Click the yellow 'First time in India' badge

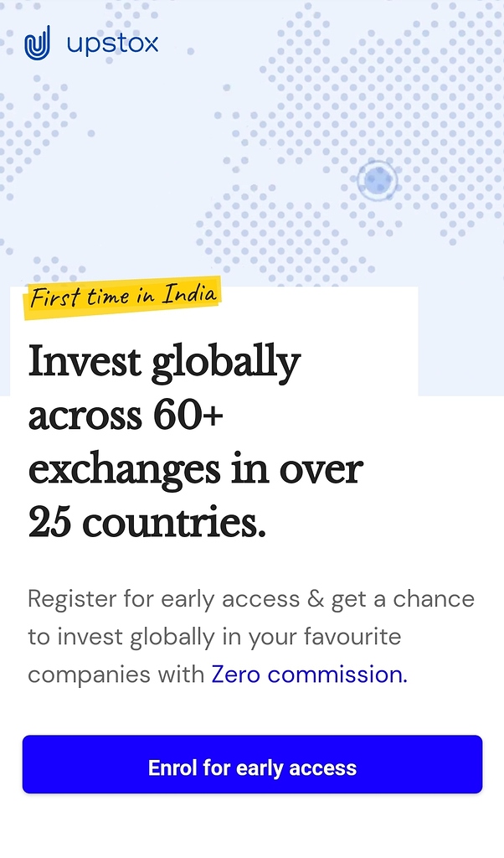click(x=124, y=296)
